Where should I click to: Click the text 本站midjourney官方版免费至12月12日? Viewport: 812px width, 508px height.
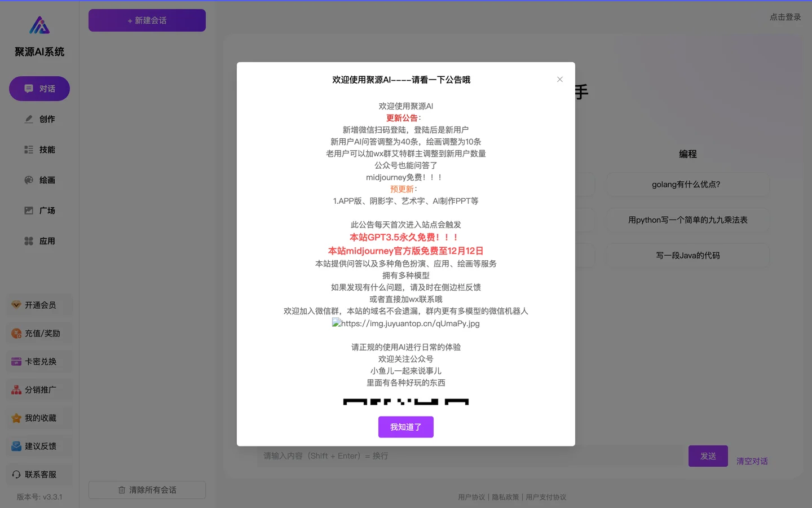point(406,251)
